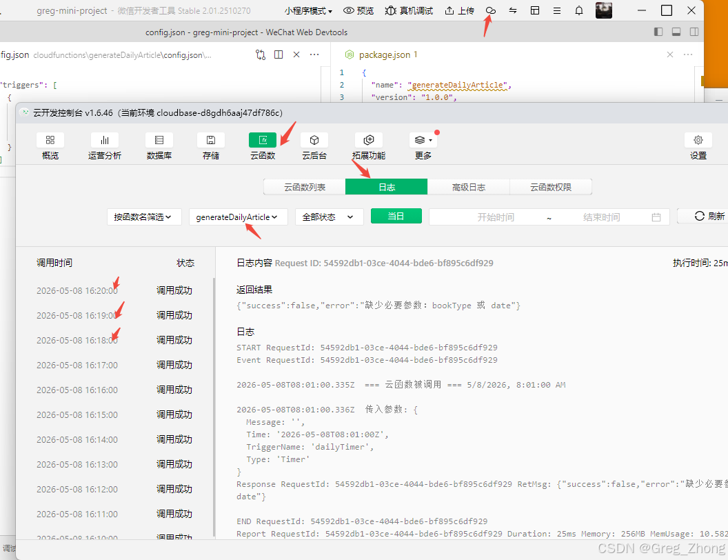Open the layout panel icon in title bar
The height and width of the screenshot is (560, 728).
(535, 10)
